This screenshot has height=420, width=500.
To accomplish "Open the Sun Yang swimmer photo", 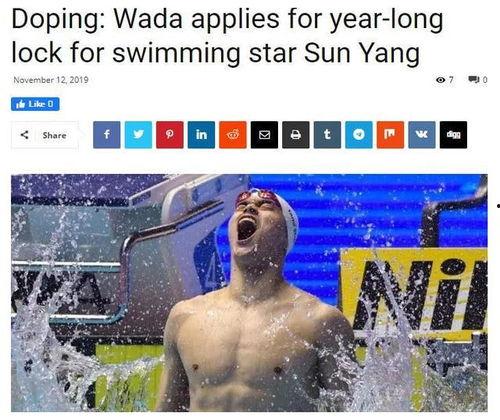I will tap(249, 293).
